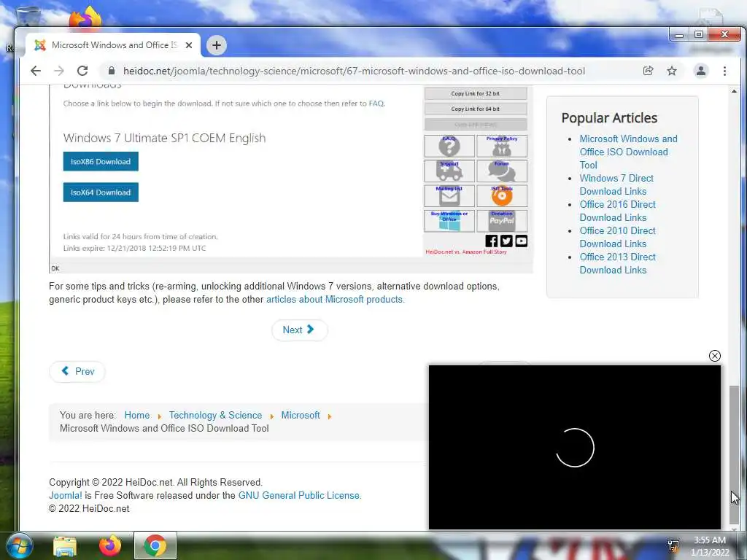Open Office 2016 Direct Download Links article
This screenshot has width=747, height=560.
[617, 211]
